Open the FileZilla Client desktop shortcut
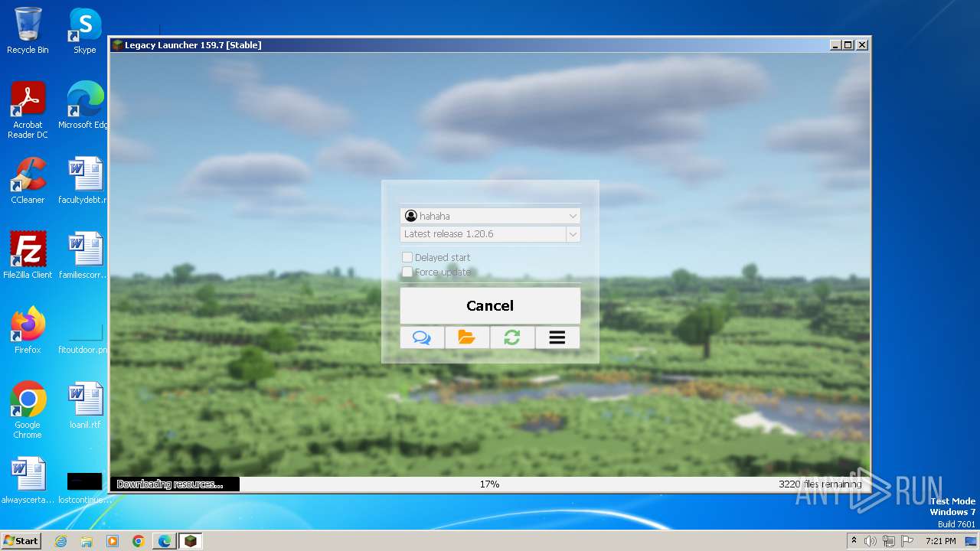The image size is (980, 551). coord(28,256)
